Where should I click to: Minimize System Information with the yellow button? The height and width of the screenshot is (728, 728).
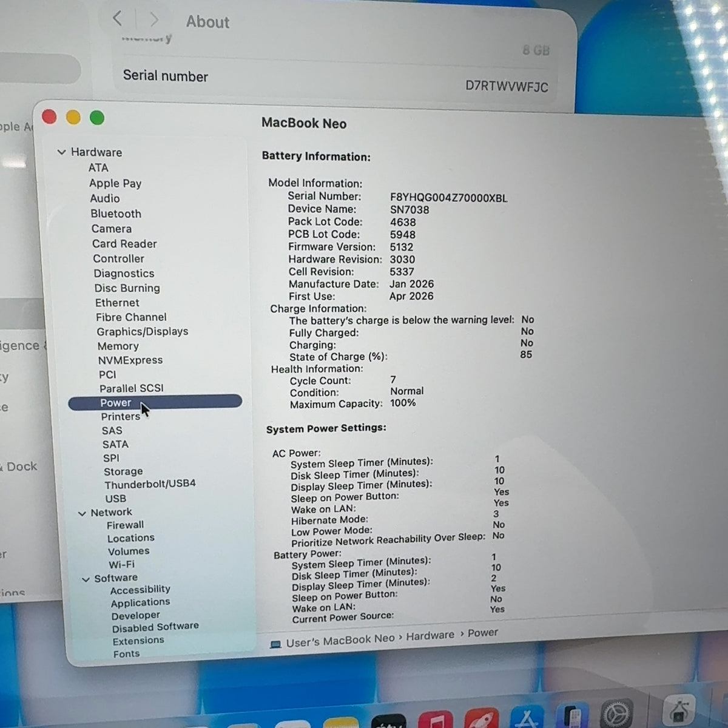[x=73, y=117]
